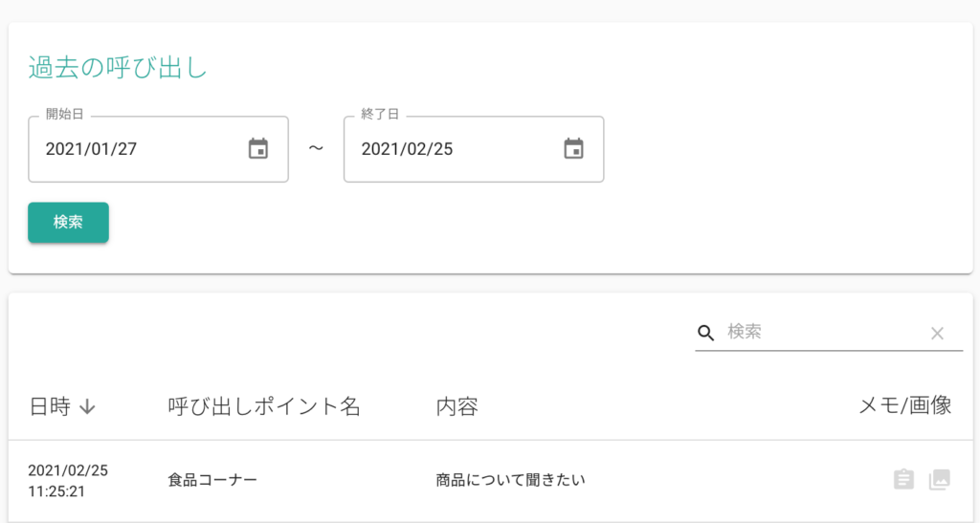Sort by the 呼び出しポイント名 column header

pos(264,407)
